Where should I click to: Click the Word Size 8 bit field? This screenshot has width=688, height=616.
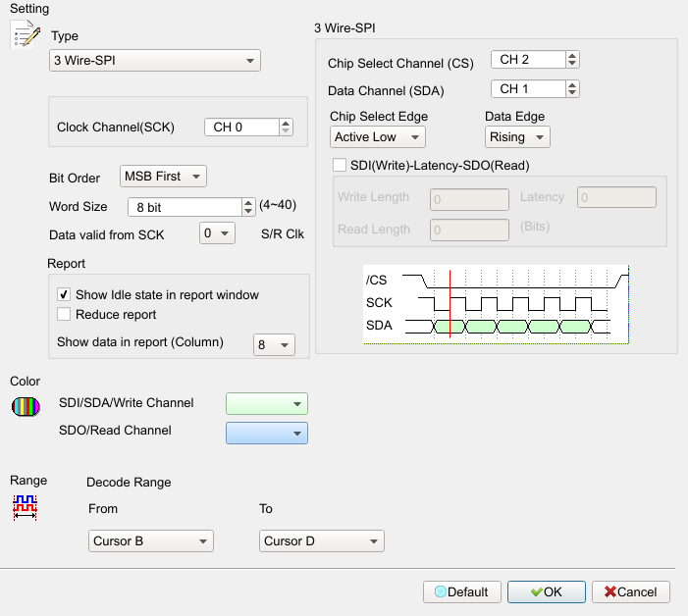(x=185, y=207)
